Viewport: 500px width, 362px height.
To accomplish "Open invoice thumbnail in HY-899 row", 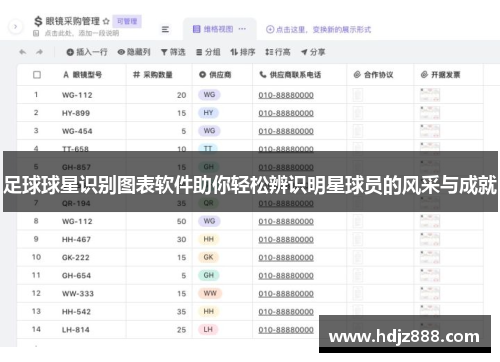I will tap(430, 113).
